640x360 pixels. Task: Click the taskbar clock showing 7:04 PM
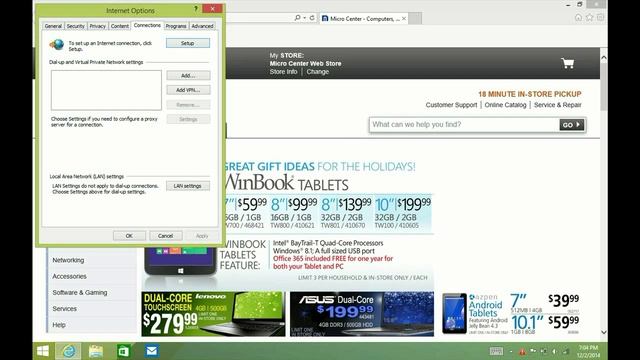click(x=588, y=351)
